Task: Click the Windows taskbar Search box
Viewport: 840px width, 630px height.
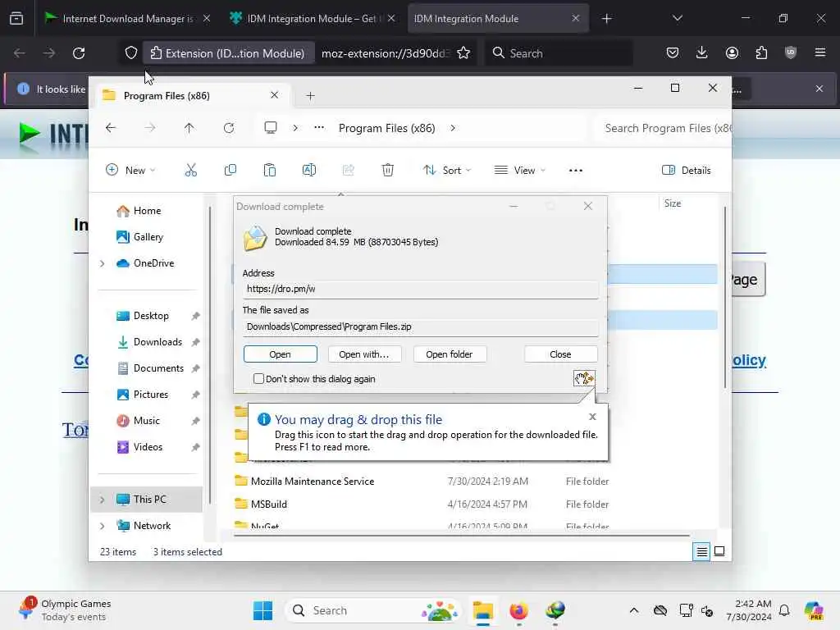Action: coord(373,610)
